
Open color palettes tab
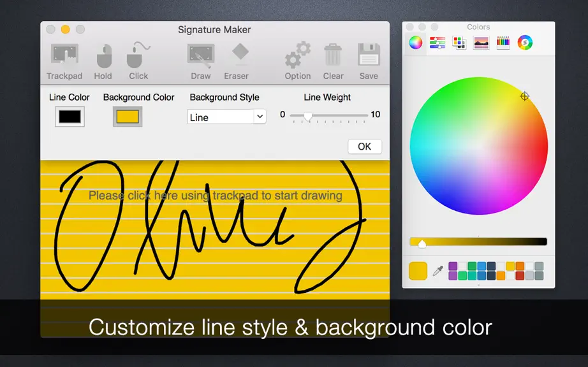tap(459, 43)
